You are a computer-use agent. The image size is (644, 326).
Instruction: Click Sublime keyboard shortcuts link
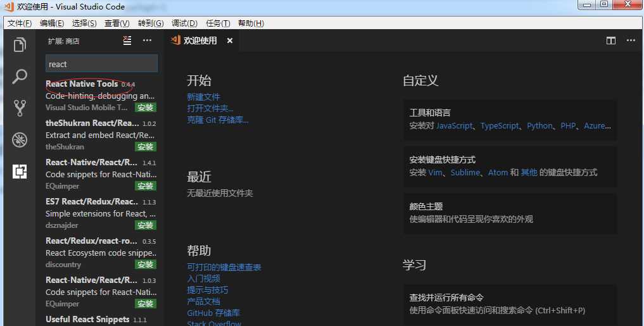tap(465, 172)
